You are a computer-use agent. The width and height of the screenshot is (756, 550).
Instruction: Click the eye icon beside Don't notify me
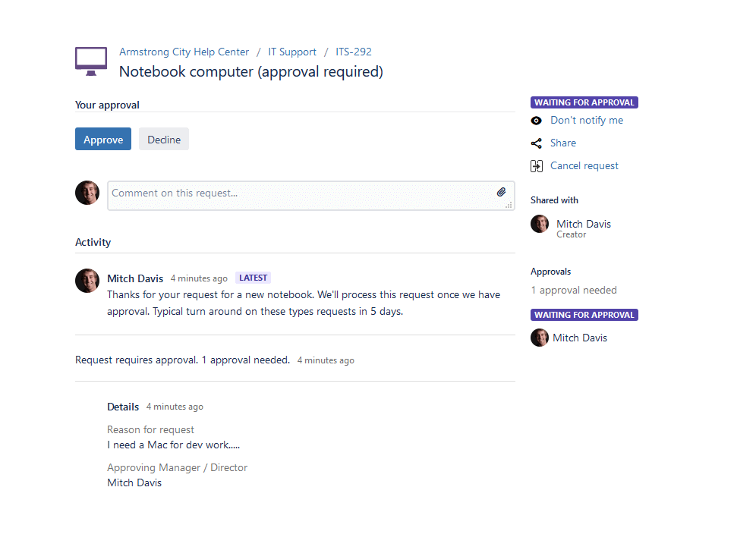pyautogui.click(x=537, y=121)
